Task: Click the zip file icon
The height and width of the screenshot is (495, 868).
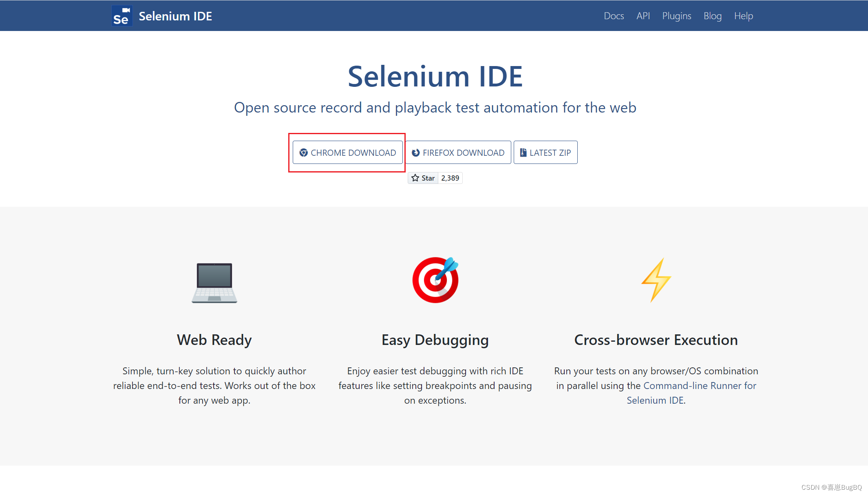Action: (523, 152)
